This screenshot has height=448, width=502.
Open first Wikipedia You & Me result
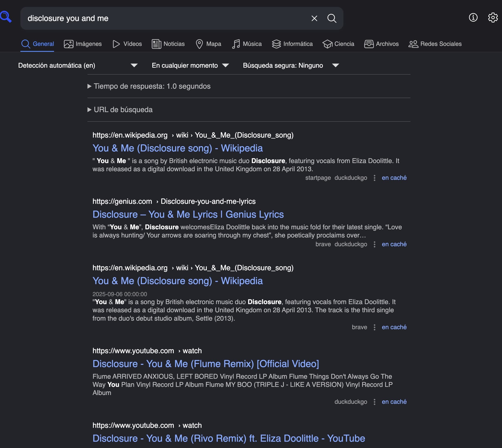tap(177, 148)
